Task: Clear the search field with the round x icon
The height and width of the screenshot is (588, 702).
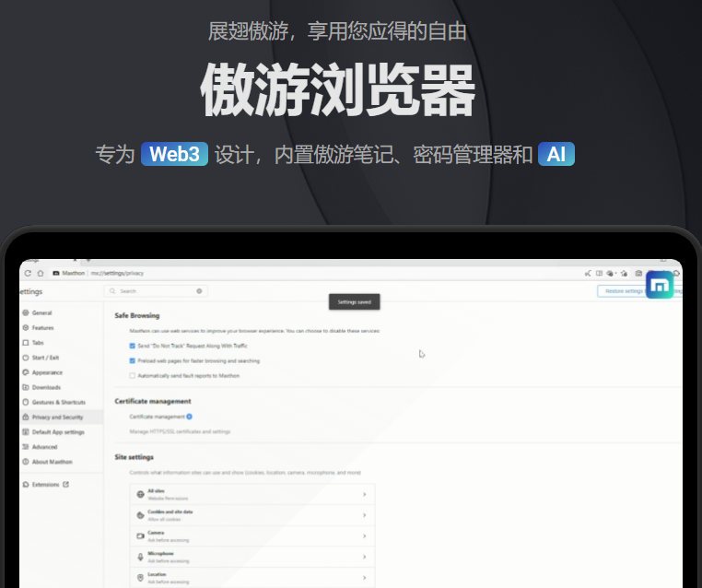Action: point(199,291)
